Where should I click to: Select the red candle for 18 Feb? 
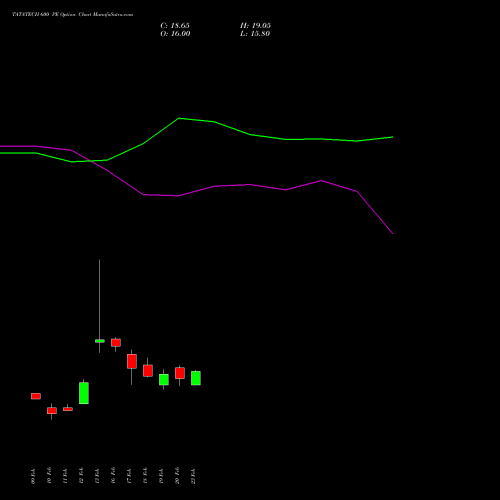(148, 370)
